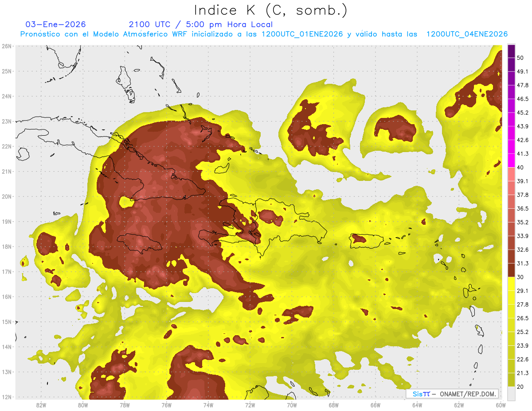The height and width of the screenshot is (411, 532).
Task: Click the color scale value 20
Action: pos(520,386)
